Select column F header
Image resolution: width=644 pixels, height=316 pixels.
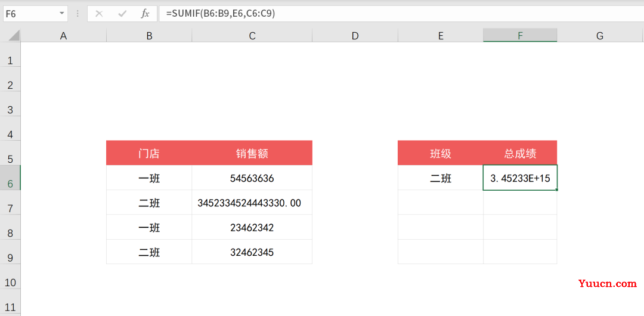520,36
